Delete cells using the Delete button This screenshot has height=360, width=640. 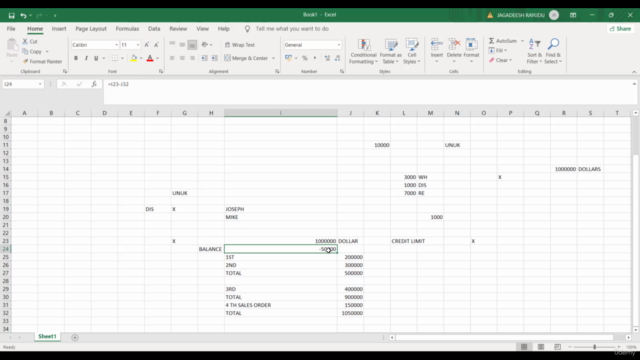454,51
